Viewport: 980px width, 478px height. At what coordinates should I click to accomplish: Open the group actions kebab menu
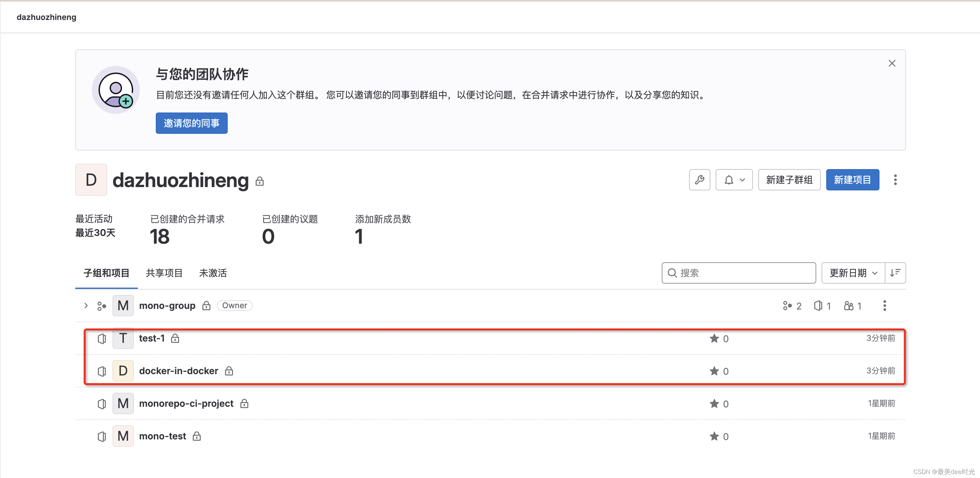click(895, 180)
